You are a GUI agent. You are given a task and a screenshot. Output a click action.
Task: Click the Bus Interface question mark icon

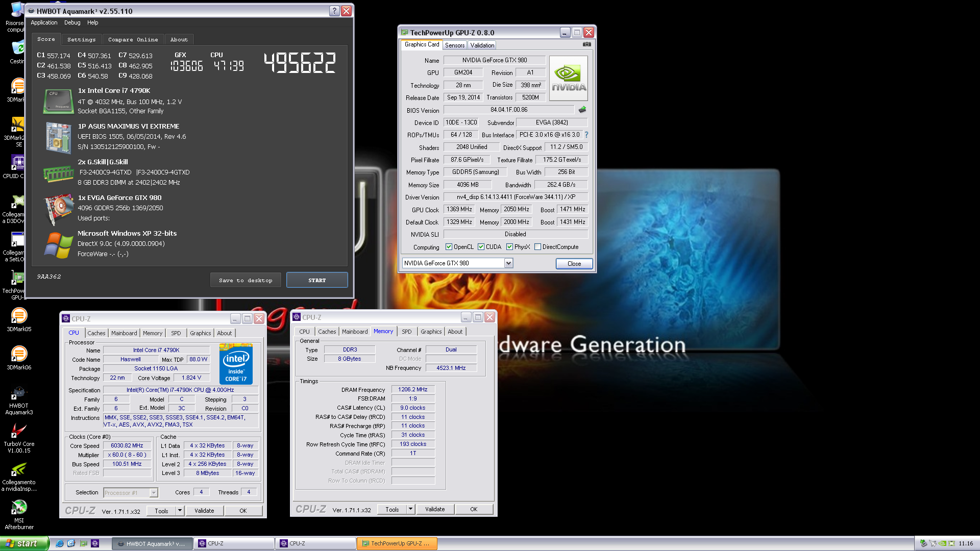click(586, 135)
